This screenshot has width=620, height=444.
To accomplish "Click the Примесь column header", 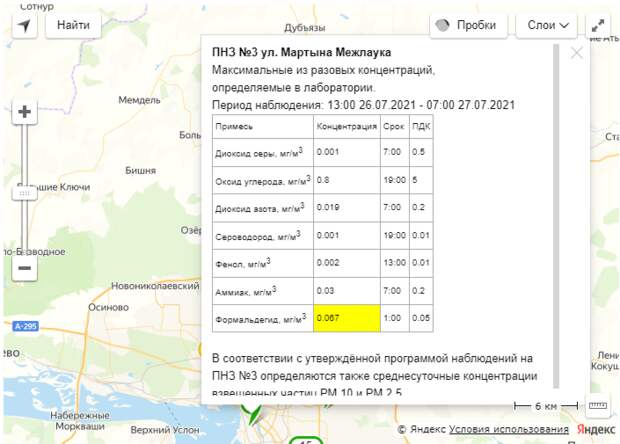I will (234, 127).
